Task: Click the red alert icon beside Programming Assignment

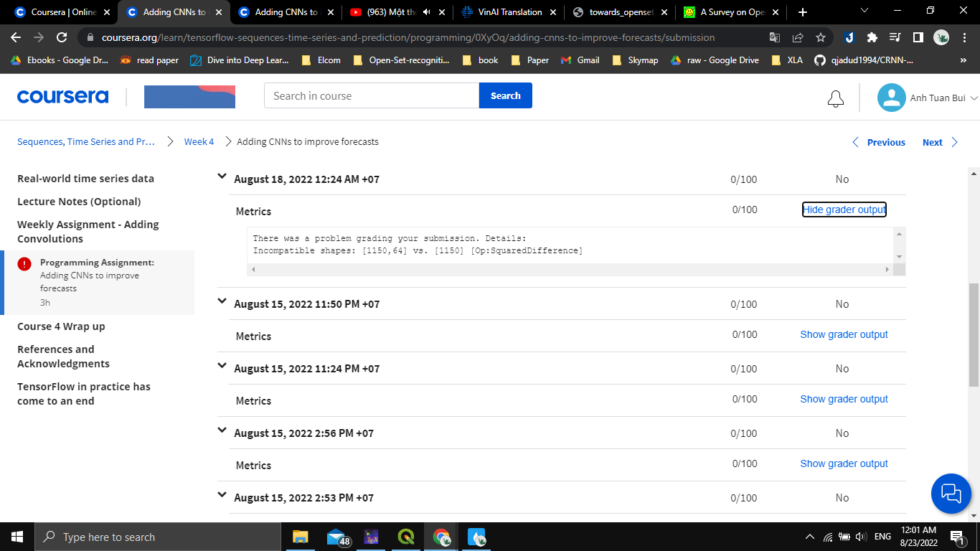Action: tap(24, 263)
